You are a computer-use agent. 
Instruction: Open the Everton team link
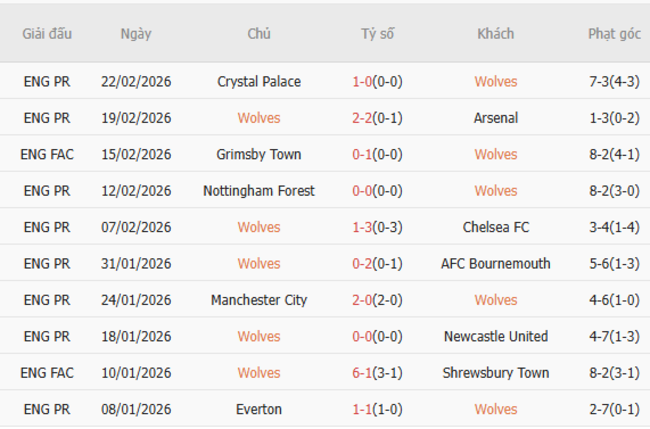tap(259, 410)
